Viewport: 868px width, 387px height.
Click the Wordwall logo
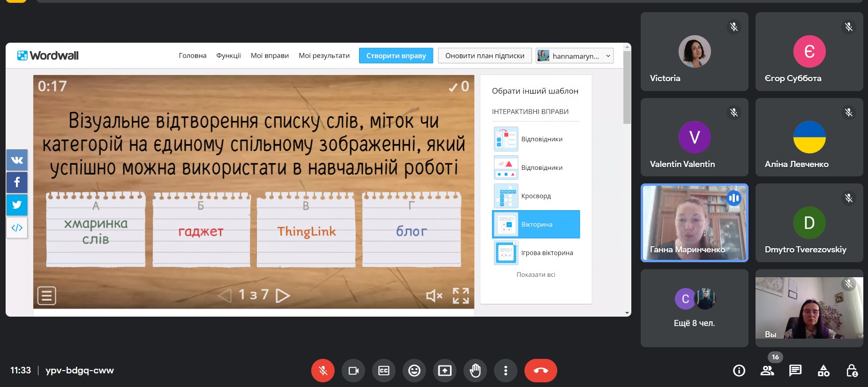[48, 55]
